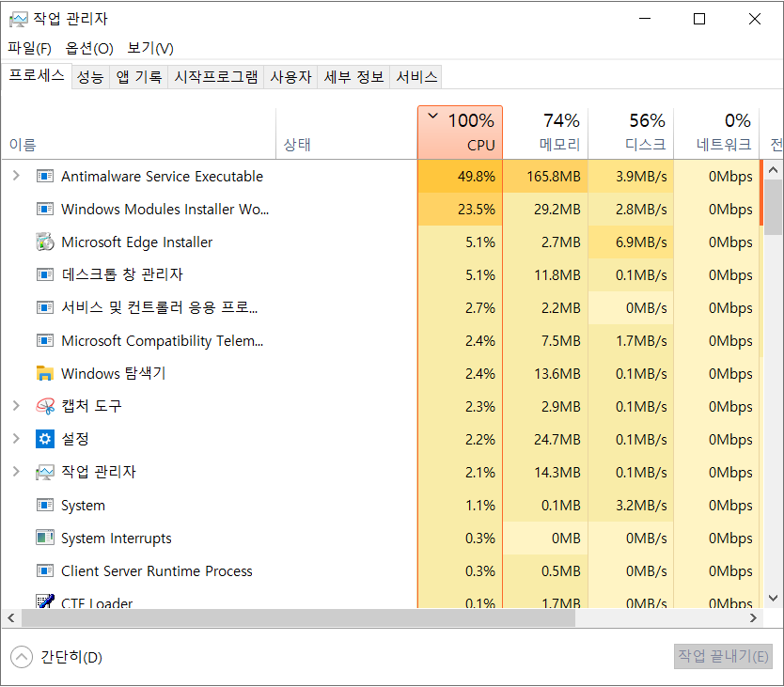Click the Windows Modules Installer Worker icon
784x687 pixels.
tap(45, 209)
